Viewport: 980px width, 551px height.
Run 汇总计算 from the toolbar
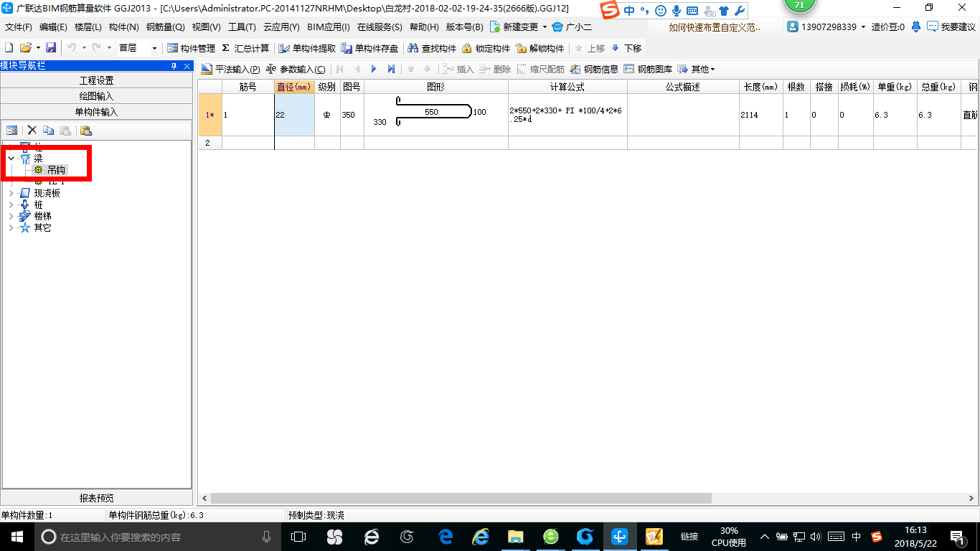(x=245, y=48)
